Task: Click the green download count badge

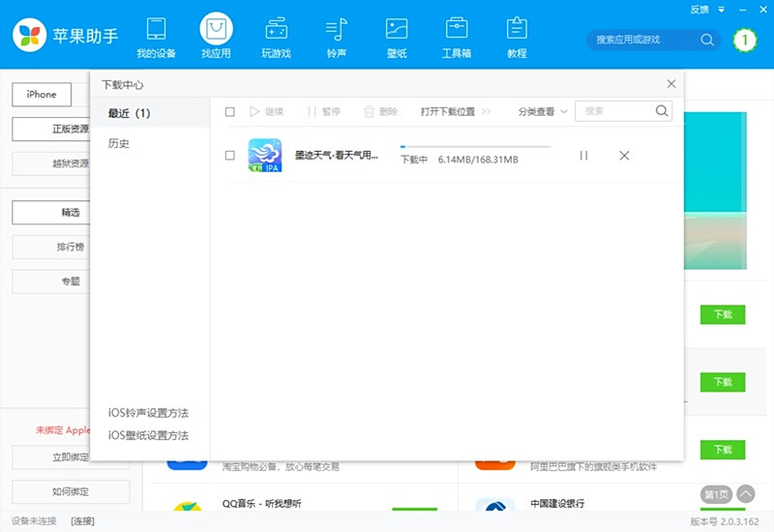Action: point(744,40)
